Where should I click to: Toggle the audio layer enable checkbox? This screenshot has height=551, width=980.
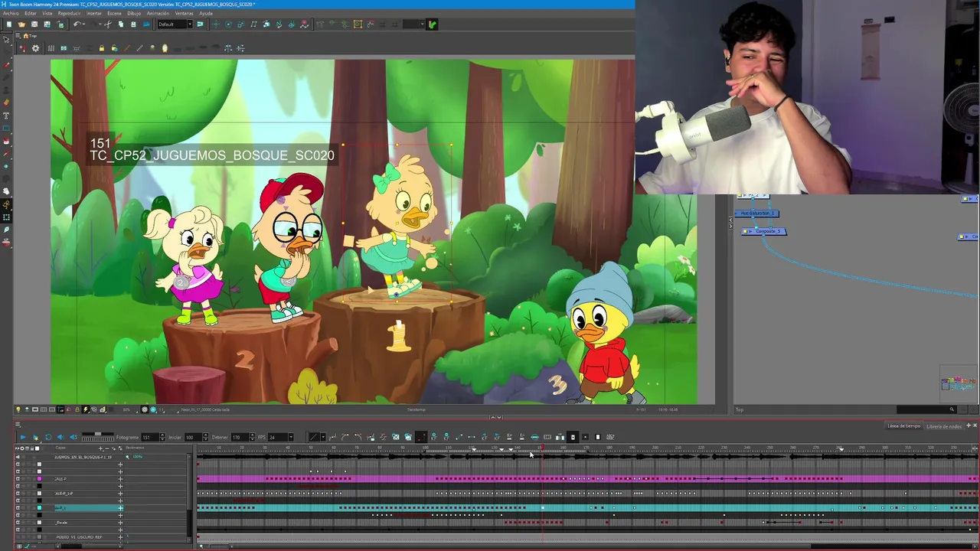18,457
